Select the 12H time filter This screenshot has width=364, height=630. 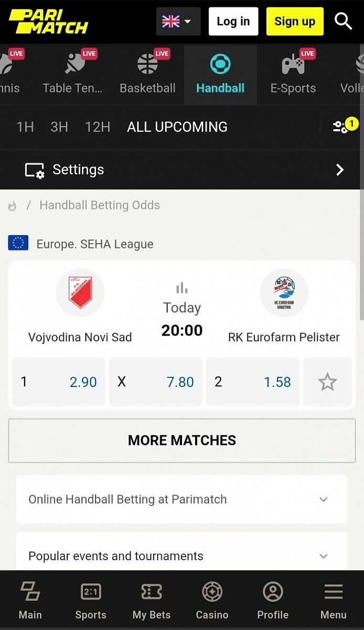coord(98,127)
